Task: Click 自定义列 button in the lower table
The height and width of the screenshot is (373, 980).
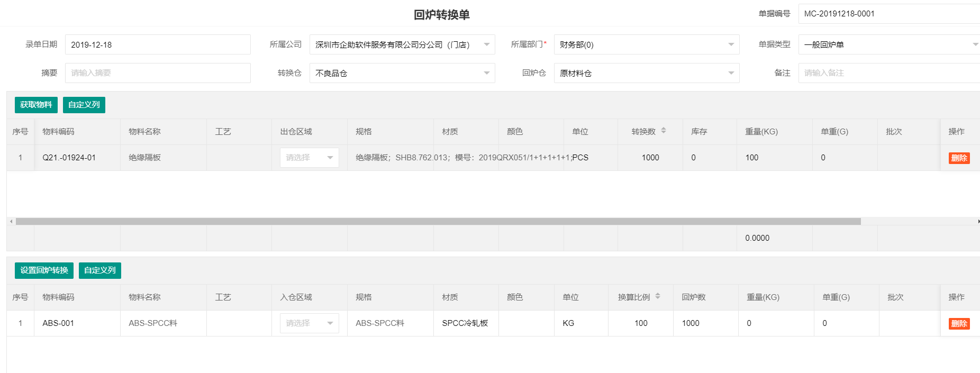Action: (99, 270)
